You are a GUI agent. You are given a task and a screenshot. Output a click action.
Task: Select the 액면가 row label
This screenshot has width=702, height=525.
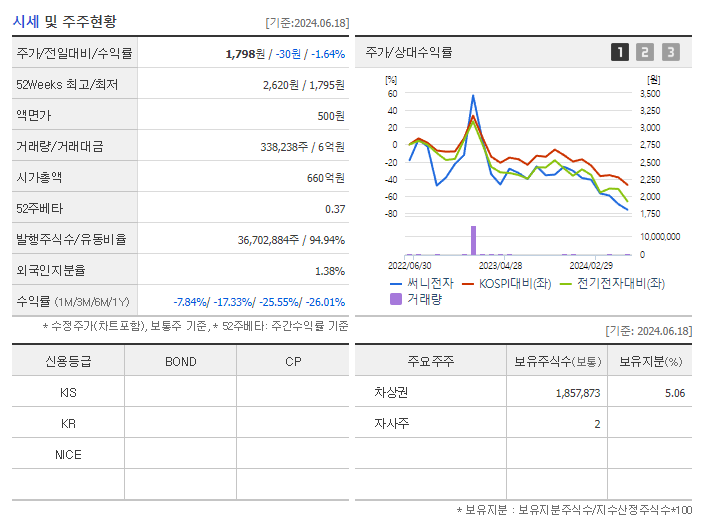pyautogui.click(x=34, y=115)
